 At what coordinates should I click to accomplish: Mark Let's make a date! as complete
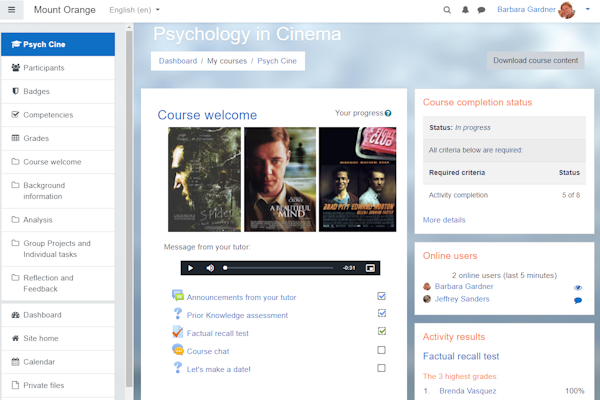[x=382, y=368]
